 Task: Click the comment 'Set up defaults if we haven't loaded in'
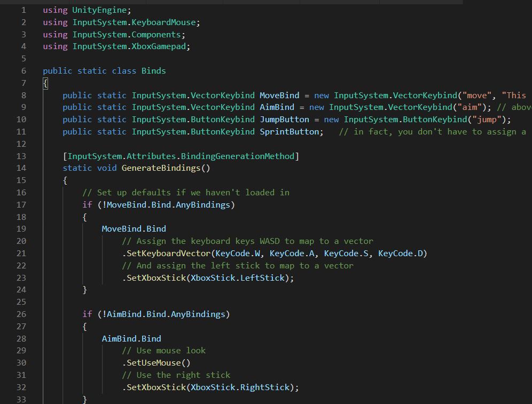(186, 193)
